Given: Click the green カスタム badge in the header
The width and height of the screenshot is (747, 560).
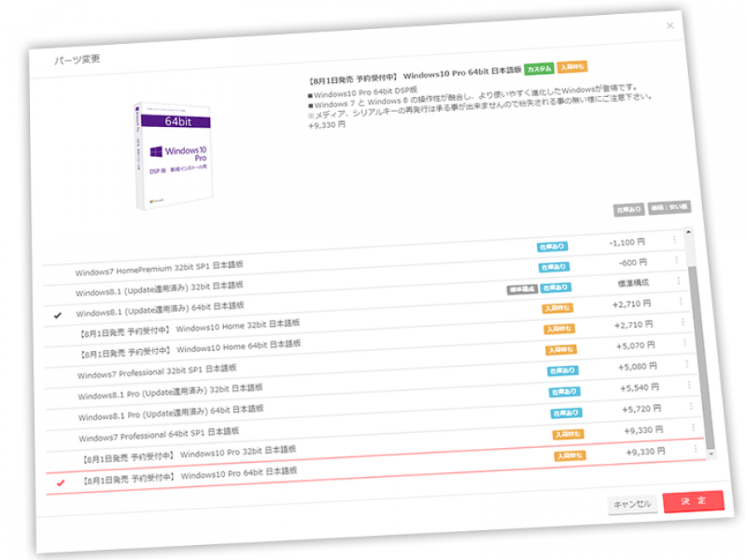Looking at the screenshot, I should (539, 69).
